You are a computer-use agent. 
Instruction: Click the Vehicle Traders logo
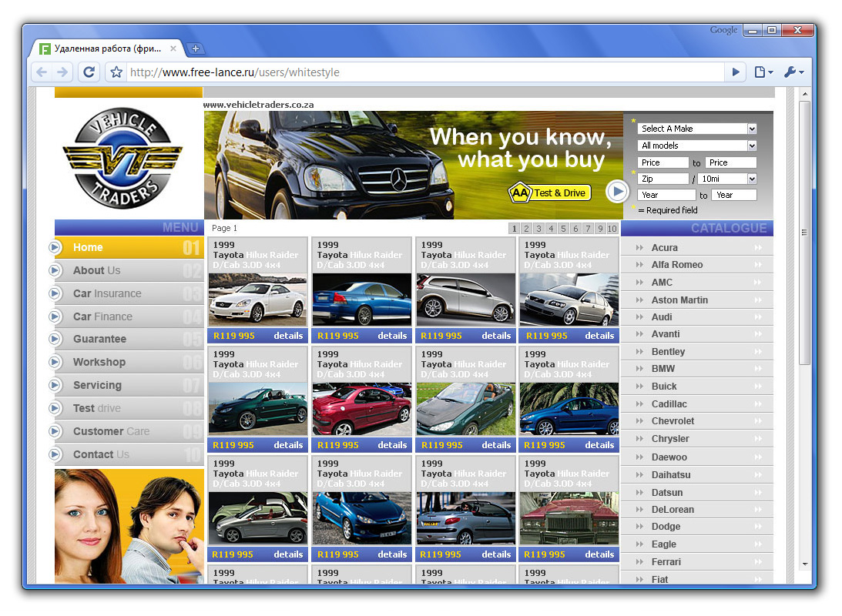122,159
